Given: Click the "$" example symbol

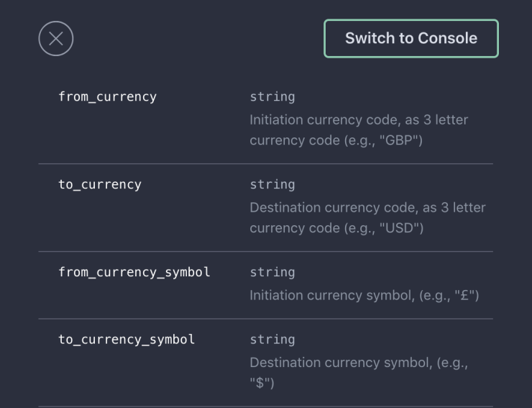Looking at the screenshot, I should 261,384.
